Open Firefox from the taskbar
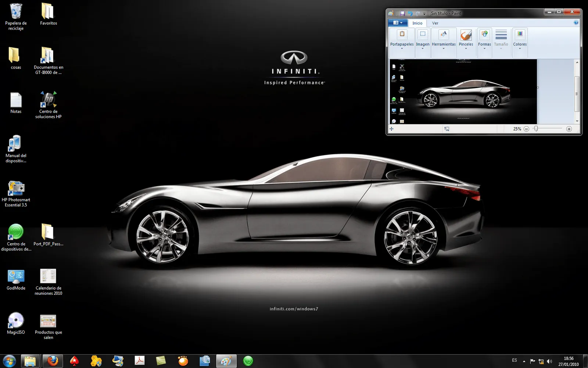The height and width of the screenshot is (368, 588). pyautogui.click(x=53, y=361)
